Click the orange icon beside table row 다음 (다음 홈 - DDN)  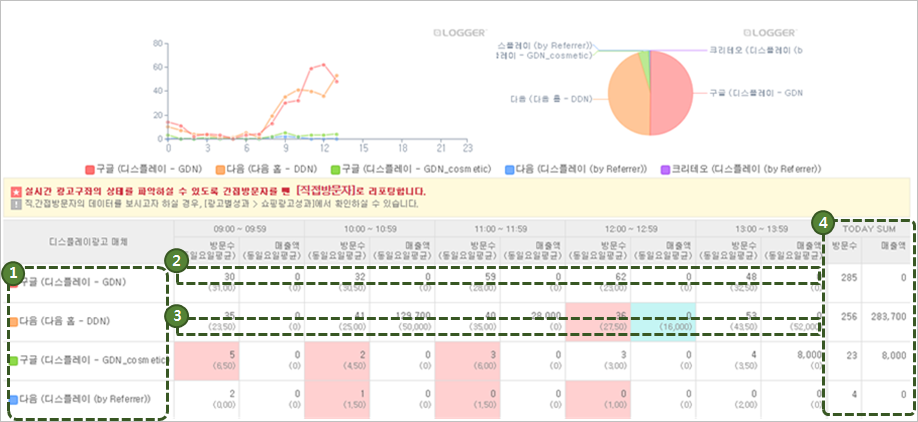(x=13, y=321)
